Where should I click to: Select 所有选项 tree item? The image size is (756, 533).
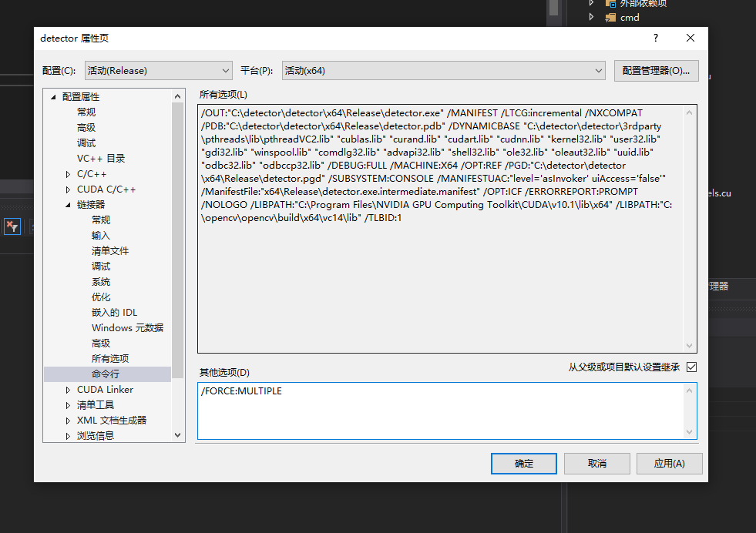(x=110, y=359)
